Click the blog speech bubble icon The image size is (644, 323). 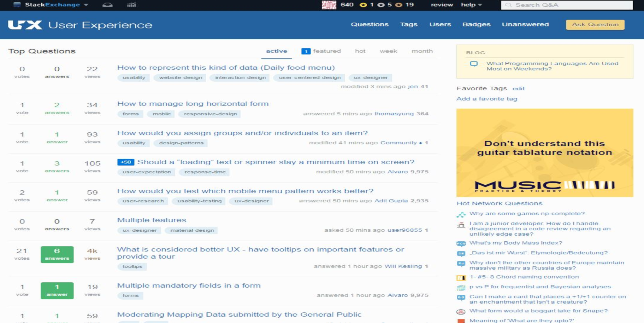tap(474, 64)
